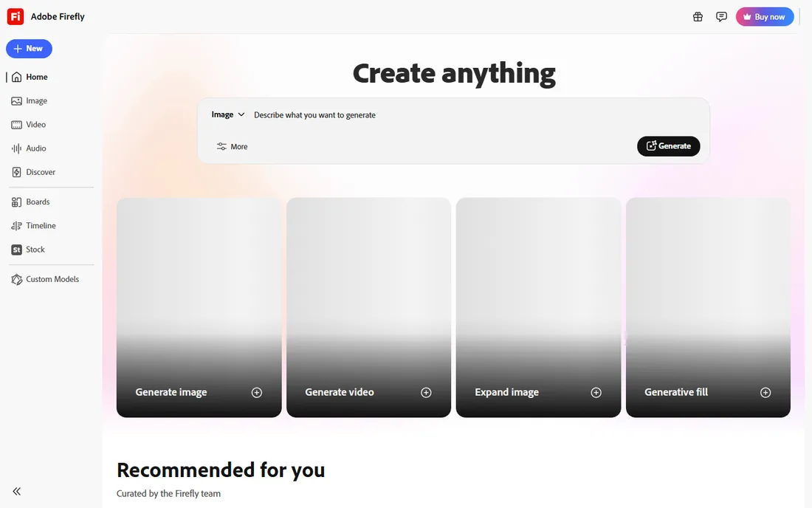The height and width of the screenshot is (508, 812).
Task: Open the Expand image card
Action: tap(539, 308)
